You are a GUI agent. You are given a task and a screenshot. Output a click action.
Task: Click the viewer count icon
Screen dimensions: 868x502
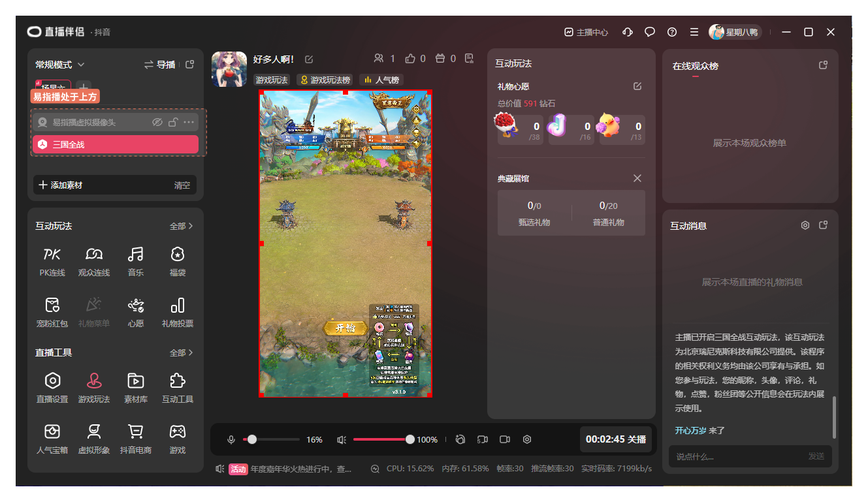click(x=378, y=58)
